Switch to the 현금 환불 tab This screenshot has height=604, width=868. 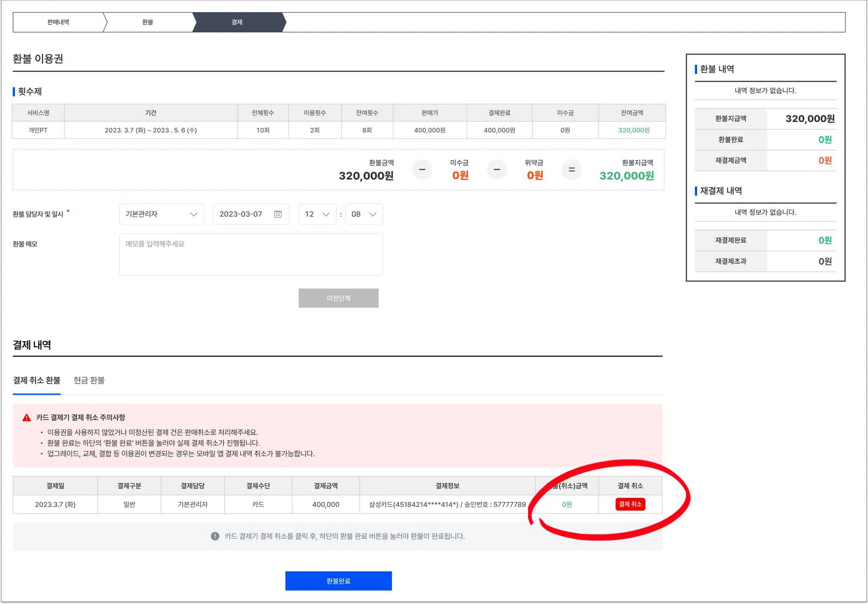[89, 380]
